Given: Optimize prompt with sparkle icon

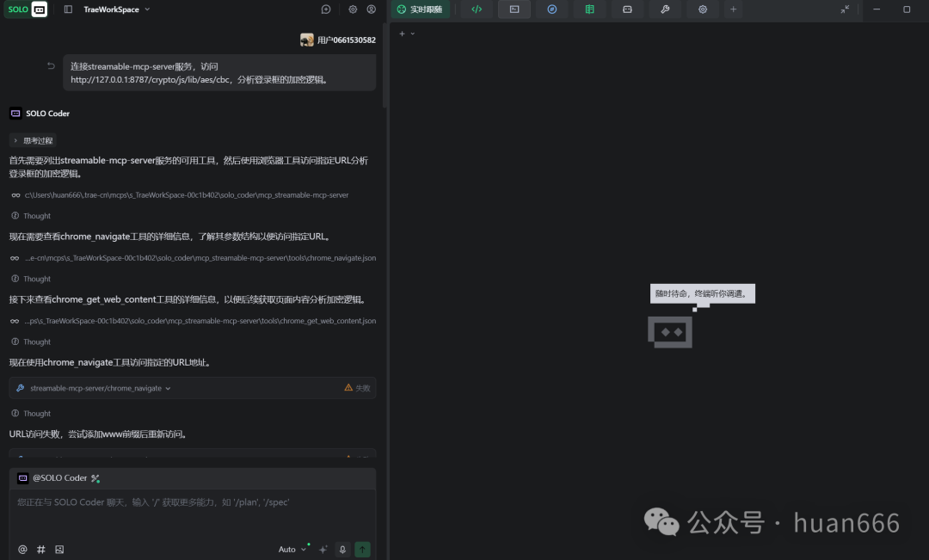Looking at the screenshot, I should tap(323, 550).
